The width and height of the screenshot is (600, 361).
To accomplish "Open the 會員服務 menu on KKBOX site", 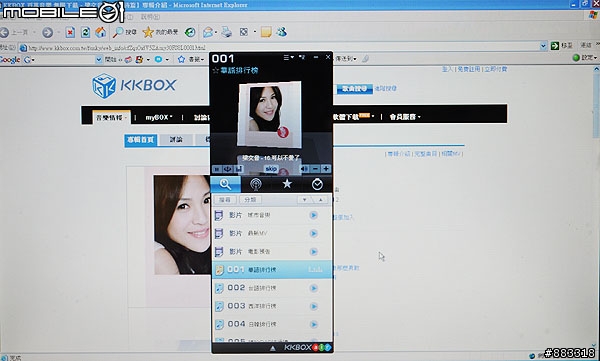I will [x=405, y=117].
